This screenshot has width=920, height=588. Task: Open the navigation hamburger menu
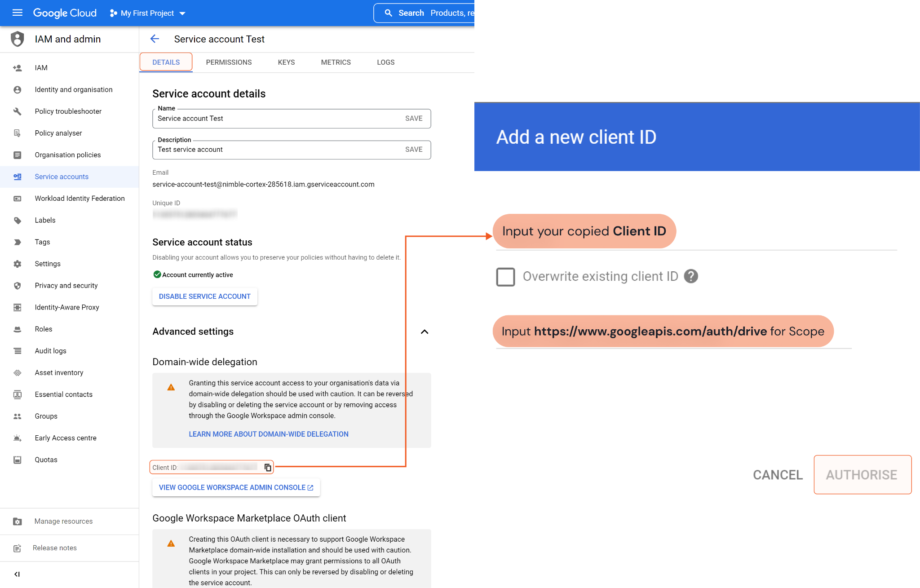17,13
